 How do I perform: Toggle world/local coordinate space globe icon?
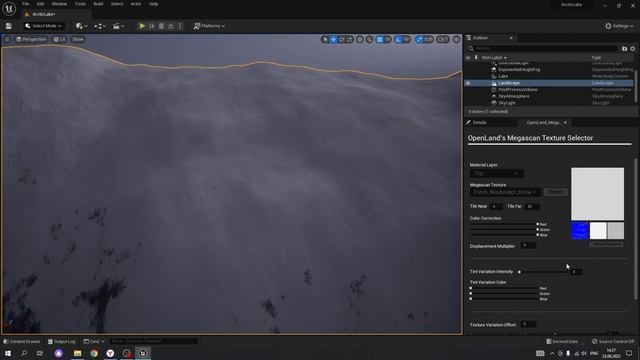[x=360, y=40]
